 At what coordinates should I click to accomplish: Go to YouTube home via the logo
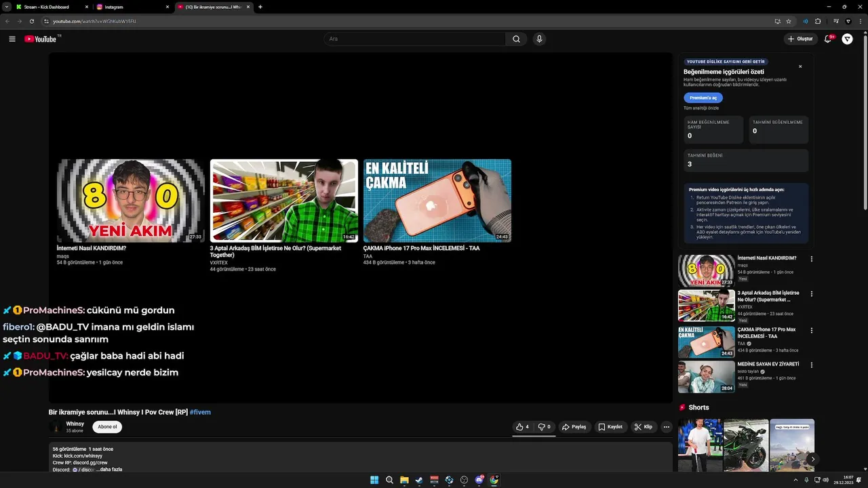tap(41, 39)
